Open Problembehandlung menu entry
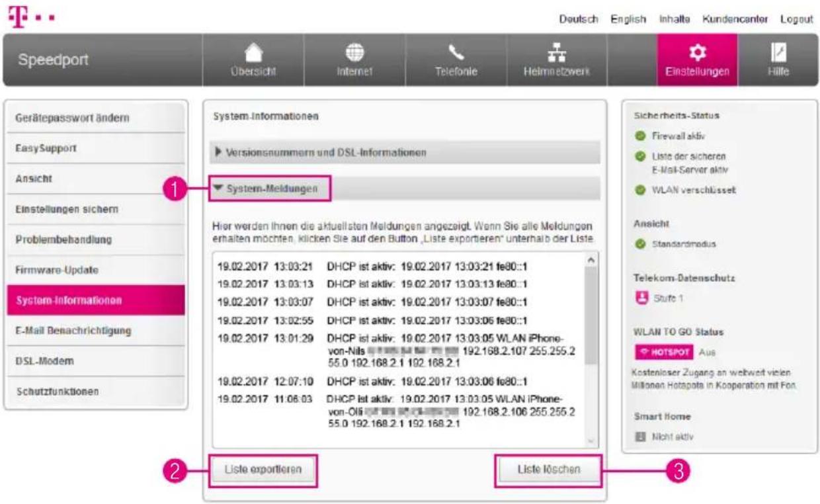Viewport: 820px width, 504px height. (x=97, y=239)
